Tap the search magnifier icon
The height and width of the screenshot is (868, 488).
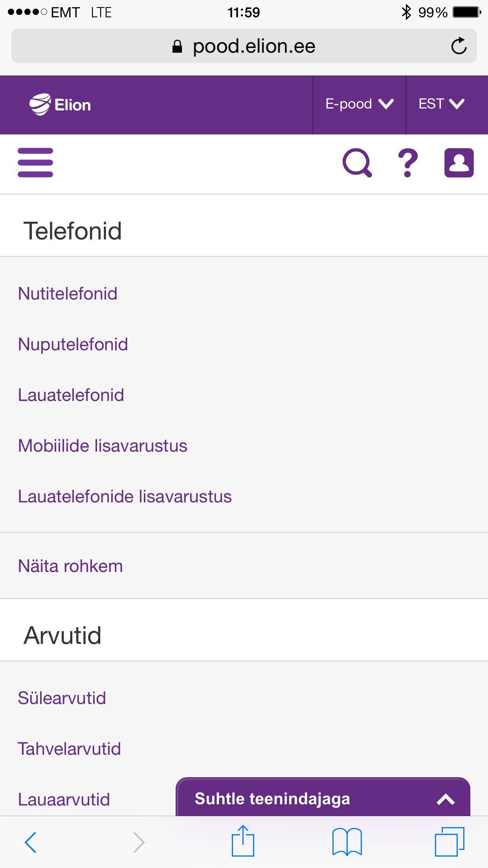click(357, 163)
